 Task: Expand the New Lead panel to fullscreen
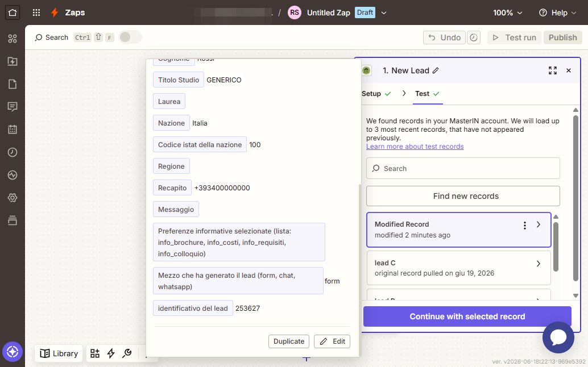point(552,70)
